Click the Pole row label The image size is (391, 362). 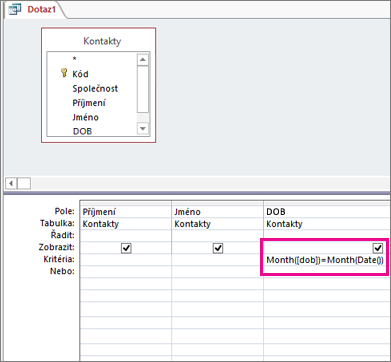click(x=64, y=211)
